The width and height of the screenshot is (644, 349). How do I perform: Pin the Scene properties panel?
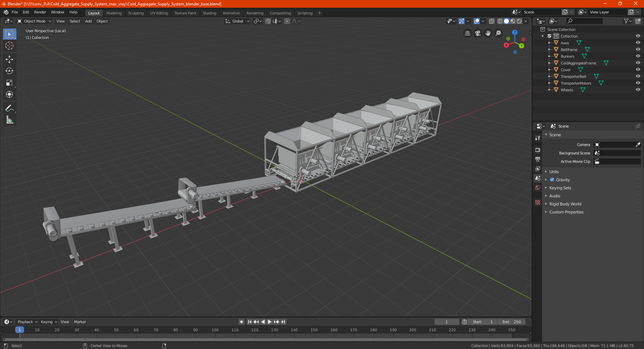click(x=638, y=126)
